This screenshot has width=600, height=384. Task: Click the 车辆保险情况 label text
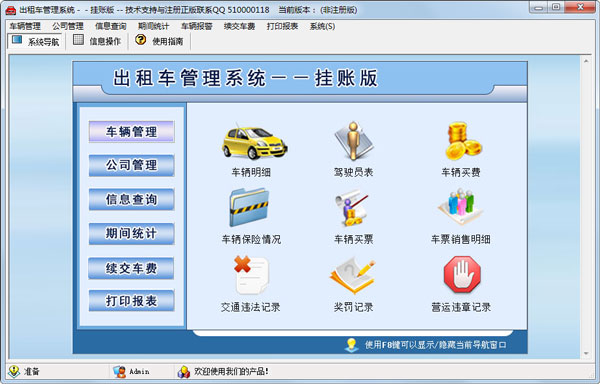(251, 239)
